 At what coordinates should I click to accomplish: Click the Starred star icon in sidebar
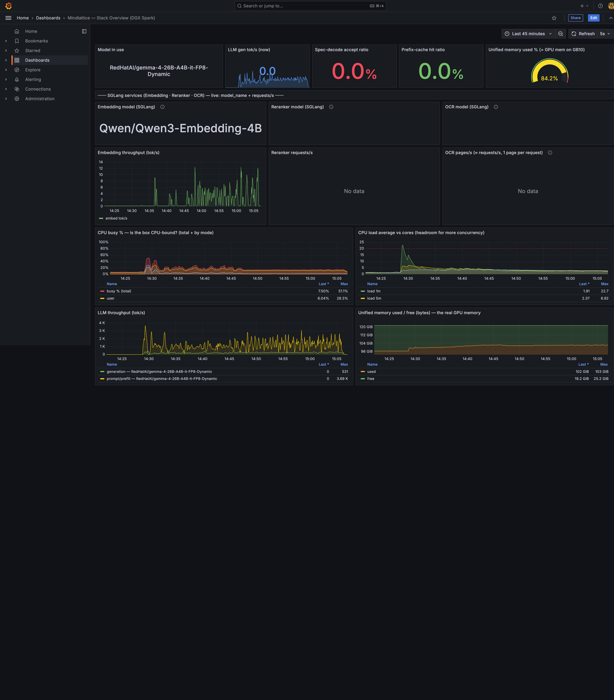(x=17, y=50)
